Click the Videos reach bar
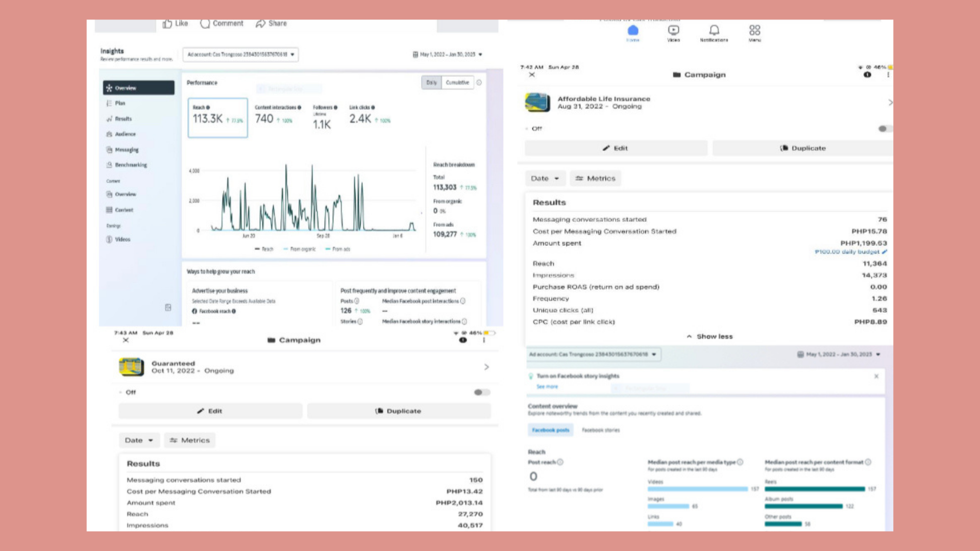This screenshot has height=551, width=980. (698, 489)
